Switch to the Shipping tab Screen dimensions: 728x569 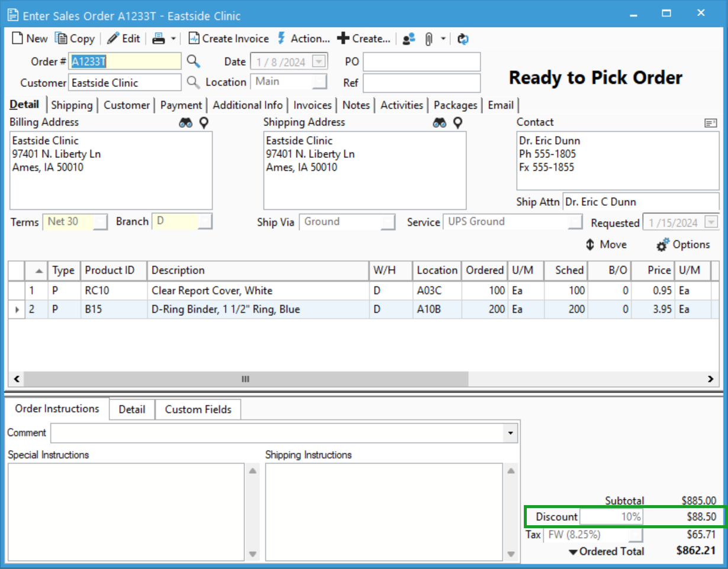[x=72, y=105]
